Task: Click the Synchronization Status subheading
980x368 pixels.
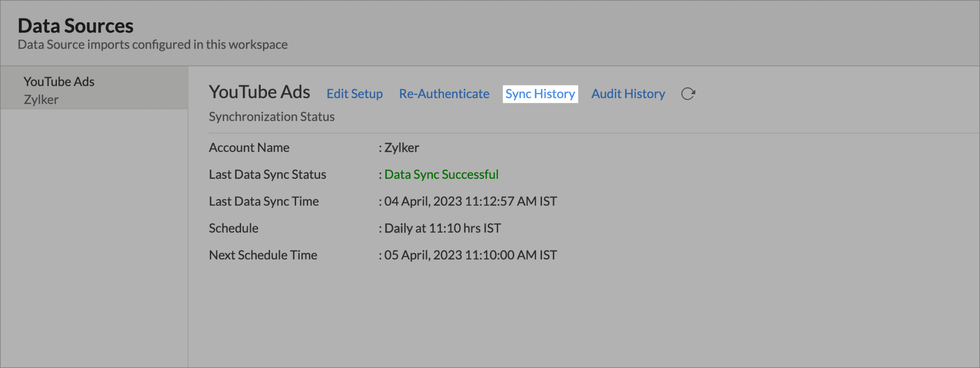Action: (271, 117)
